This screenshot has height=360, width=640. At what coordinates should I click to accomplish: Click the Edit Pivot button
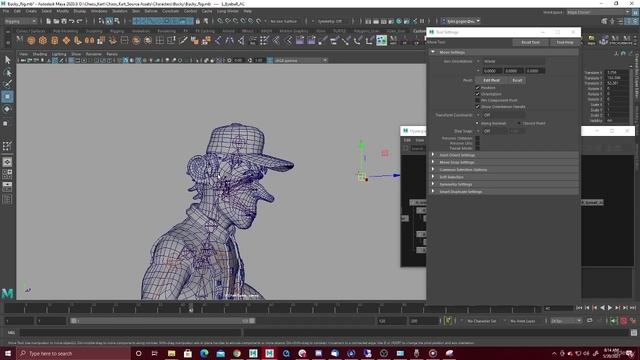click(491, 80)
